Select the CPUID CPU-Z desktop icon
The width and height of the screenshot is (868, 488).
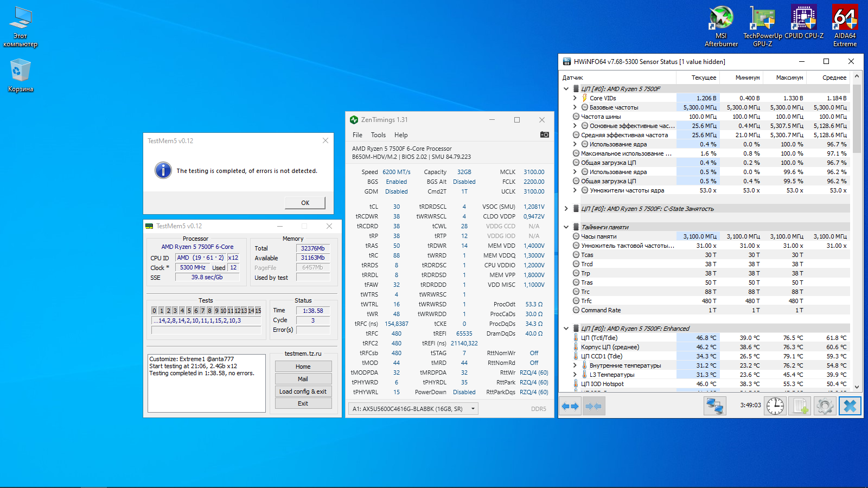(804, 22)
